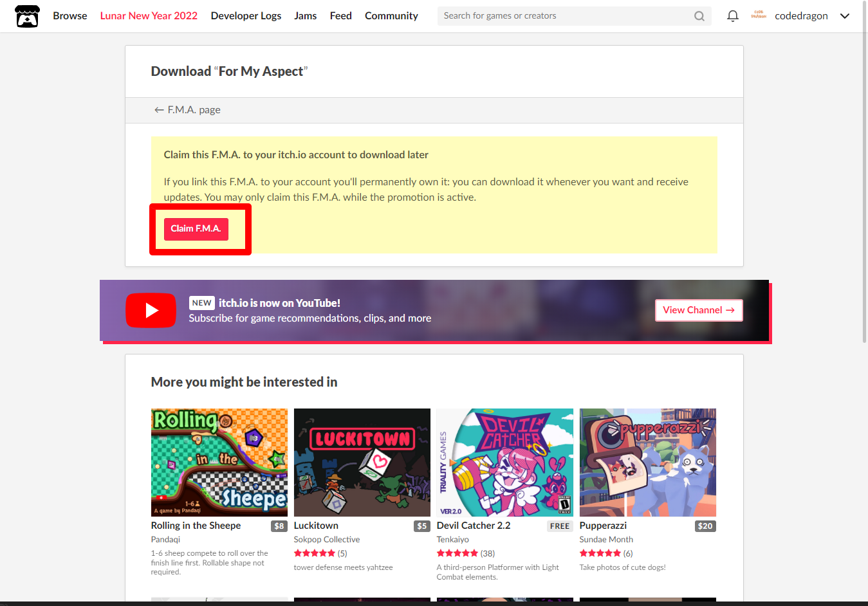Click the 'Take photos of cute dogs!' description
This screenshot has height=606, width=868.
point(622,567)
